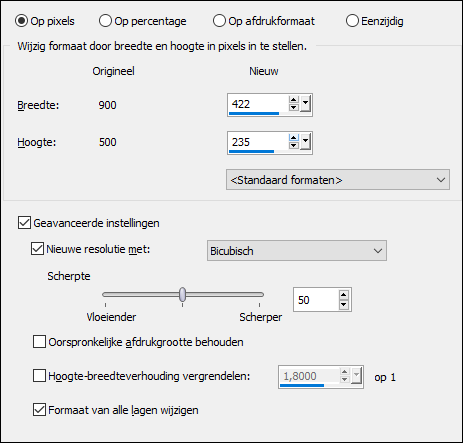Decrease the Hoogte value with down arrow
The width and height of the screenshot is (463, 443).
(x=293, y=145)
